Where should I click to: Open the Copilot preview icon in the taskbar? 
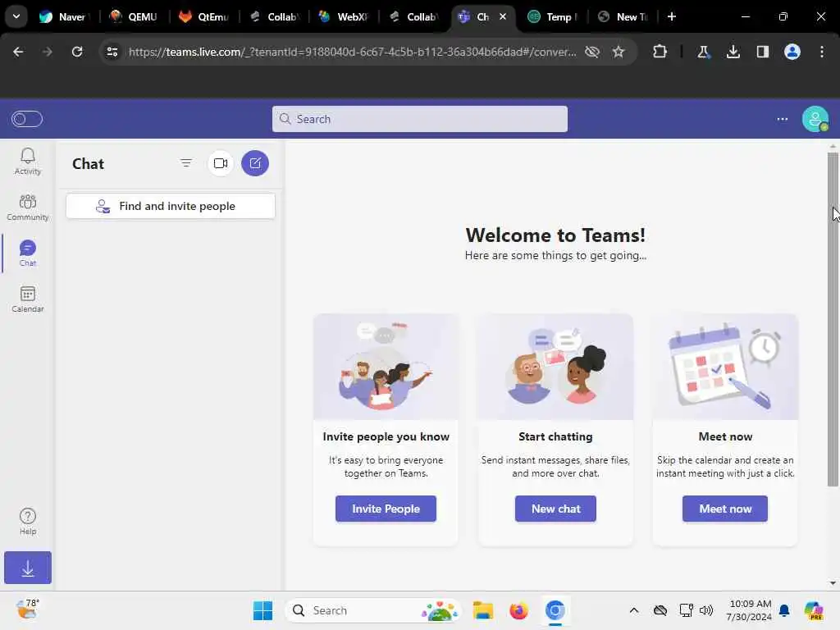click(x=815, y=610)
